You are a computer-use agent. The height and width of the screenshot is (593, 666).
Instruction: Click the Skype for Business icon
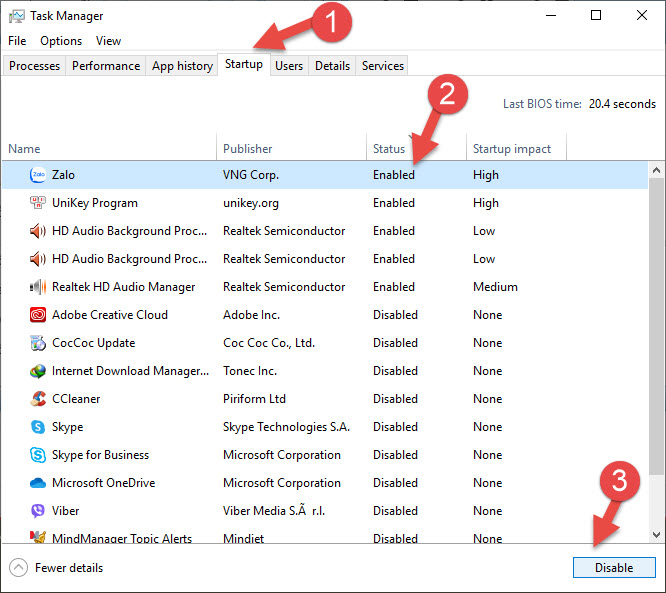(x=38, y=455)
